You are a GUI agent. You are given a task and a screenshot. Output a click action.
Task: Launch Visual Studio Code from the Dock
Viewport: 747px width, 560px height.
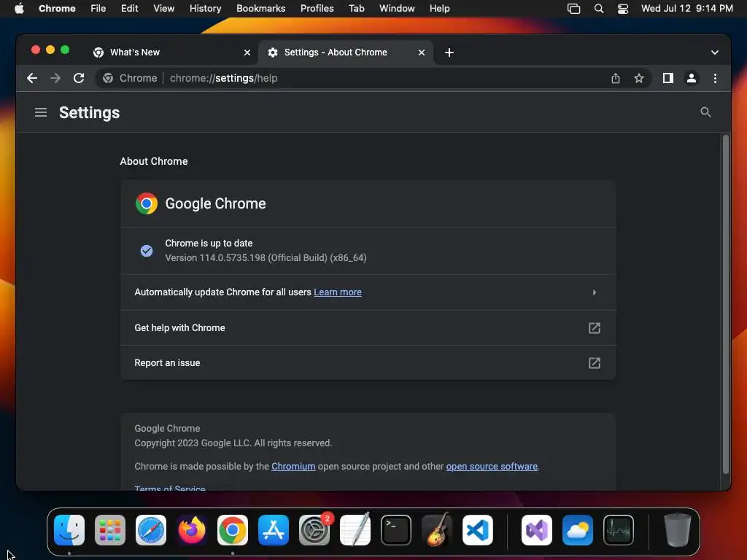click(477, 530)
